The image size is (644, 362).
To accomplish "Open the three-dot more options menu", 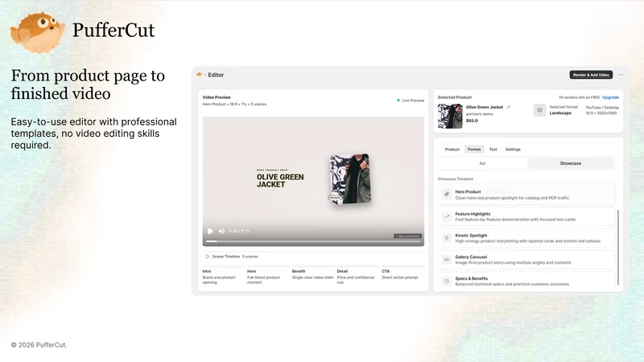I will click(621, 75).
